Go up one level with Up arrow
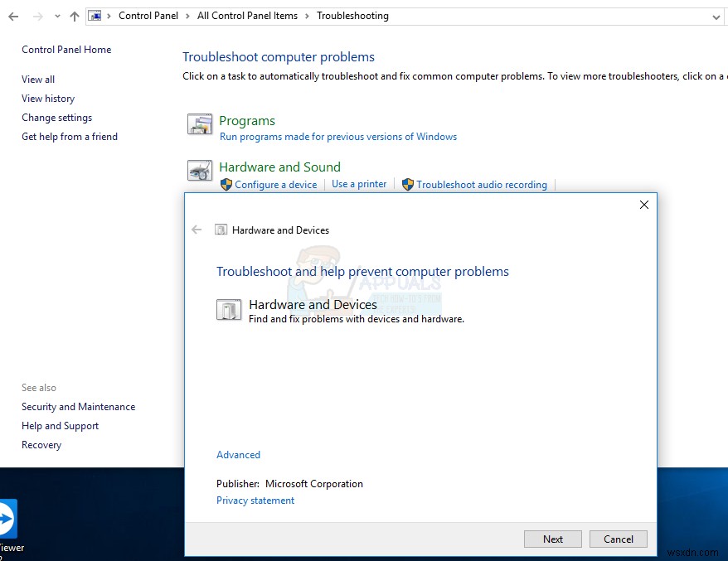The height and width of the screenshot is (561, 728). coord(75,17)
